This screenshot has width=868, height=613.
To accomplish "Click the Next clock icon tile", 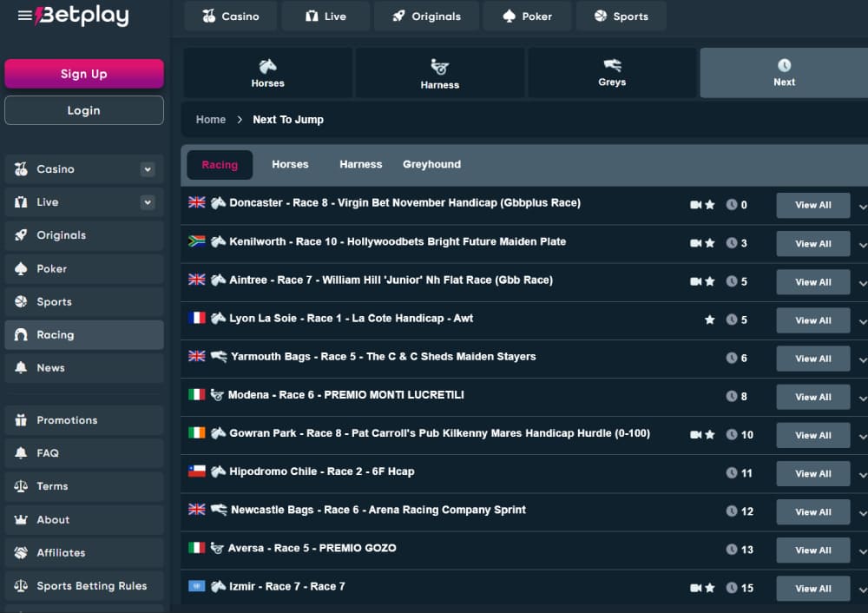I will tap(784, 65).
